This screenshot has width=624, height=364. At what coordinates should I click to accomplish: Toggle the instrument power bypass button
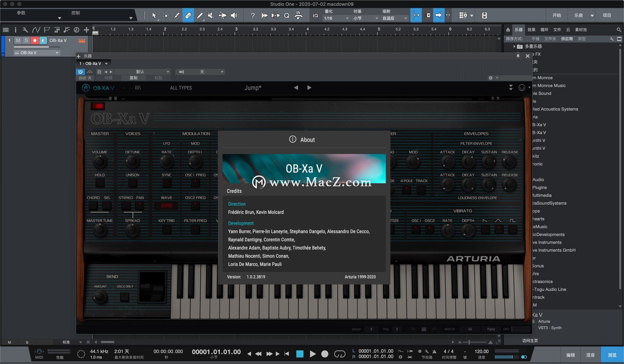coord(81,72)
